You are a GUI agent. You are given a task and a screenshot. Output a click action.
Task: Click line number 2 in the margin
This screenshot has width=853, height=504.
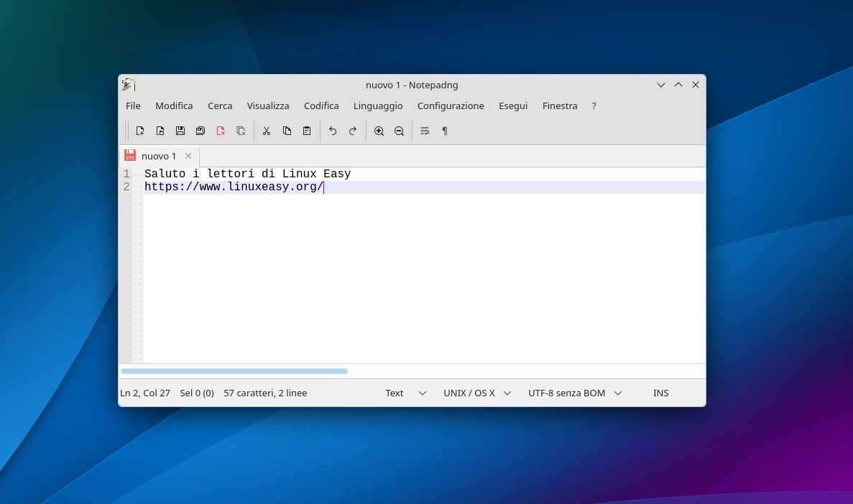tap(126, 187)
